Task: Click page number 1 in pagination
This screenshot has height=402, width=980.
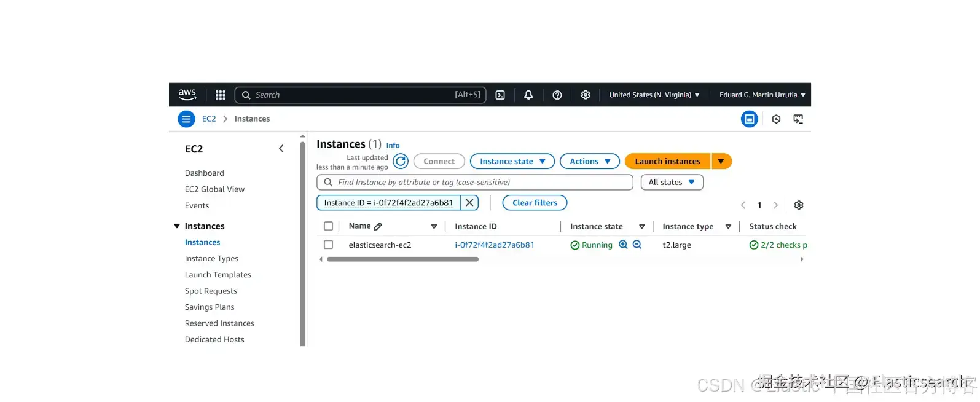Action: coord(759,205)
